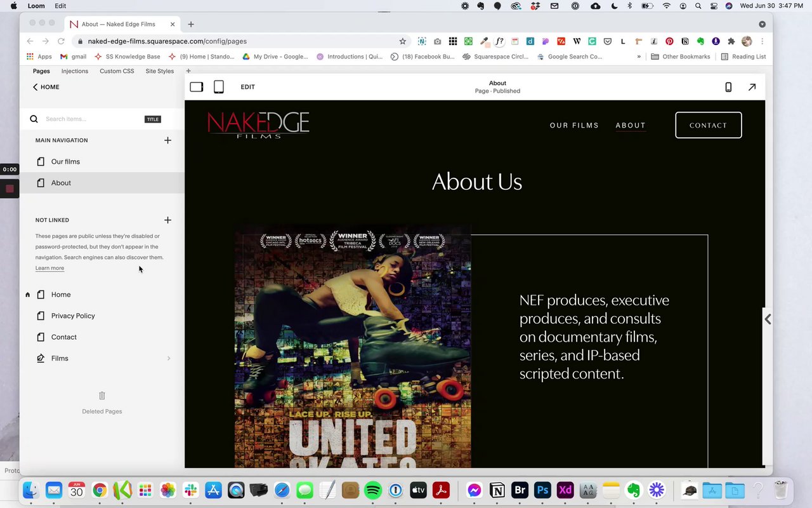Open WhatFont extension icon
812x508 pixels.
tap(499, 41)
